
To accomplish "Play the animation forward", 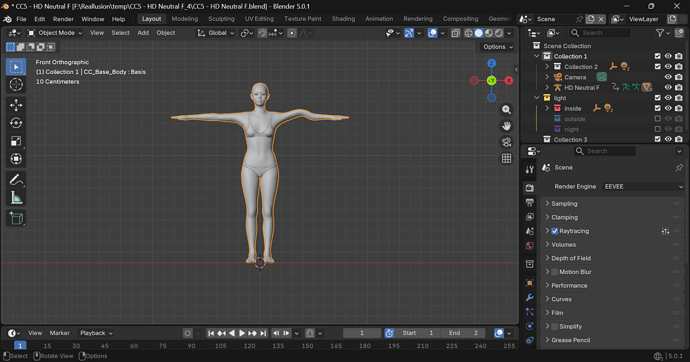I will point(242,333).
